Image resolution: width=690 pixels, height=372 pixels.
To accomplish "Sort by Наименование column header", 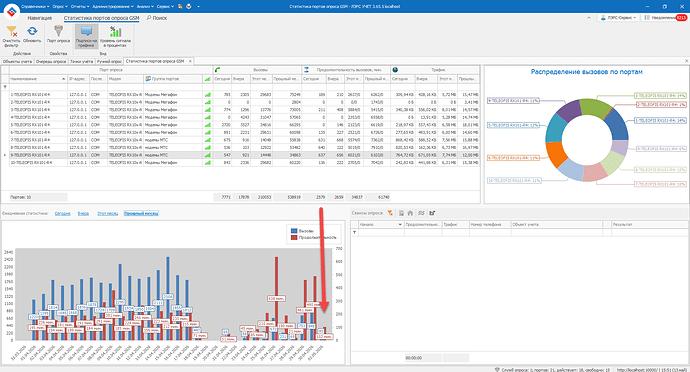I will point(38,79).
